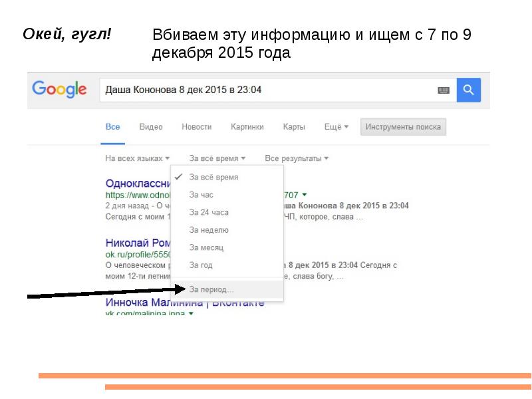
Task: Open the Все результаты filter dropdown
Action: [297, 158]
